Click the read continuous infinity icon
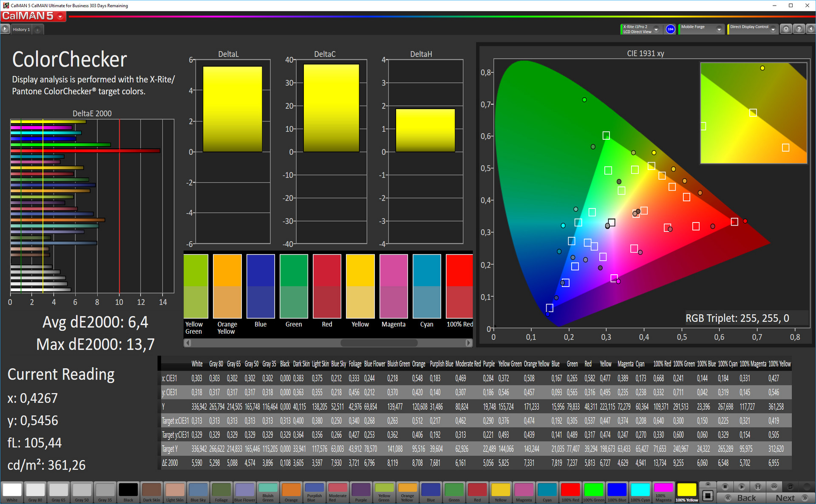The height and width of the screenshot is (504, 816). coord(774,487)
